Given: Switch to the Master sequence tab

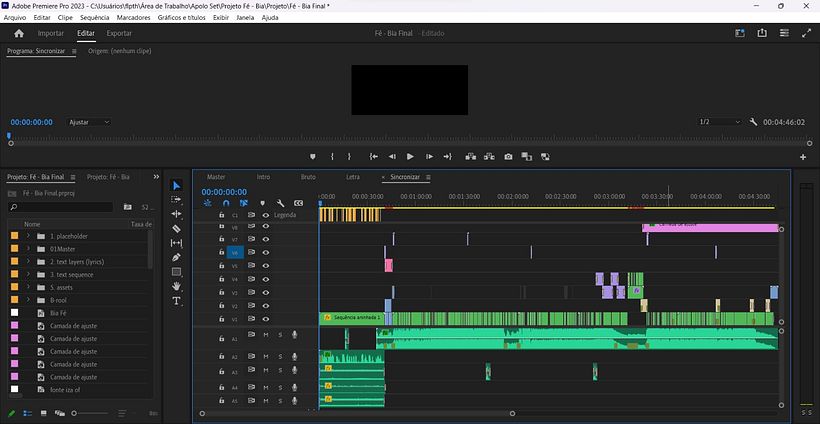Looking at the screenshot, I should (216, 177).
